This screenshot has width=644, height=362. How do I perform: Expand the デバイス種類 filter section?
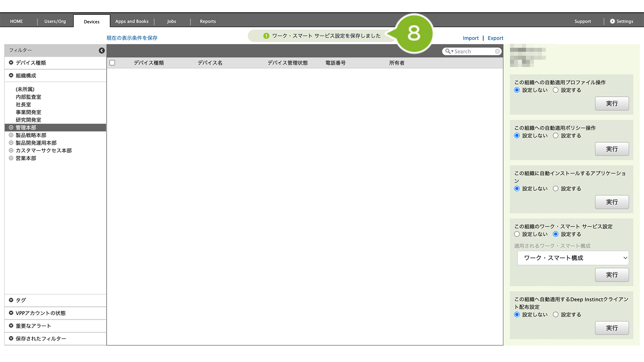pos(31,63)
